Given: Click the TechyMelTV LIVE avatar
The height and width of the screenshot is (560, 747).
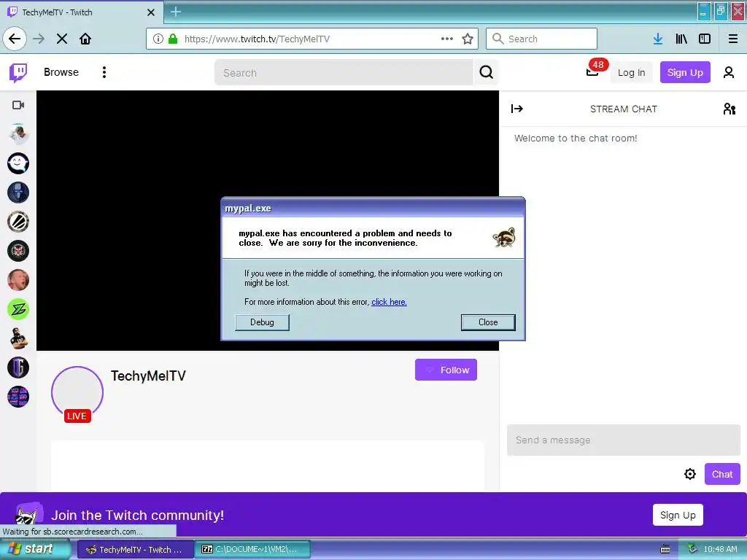Looking at the screenshot, I should pos(77,393).
